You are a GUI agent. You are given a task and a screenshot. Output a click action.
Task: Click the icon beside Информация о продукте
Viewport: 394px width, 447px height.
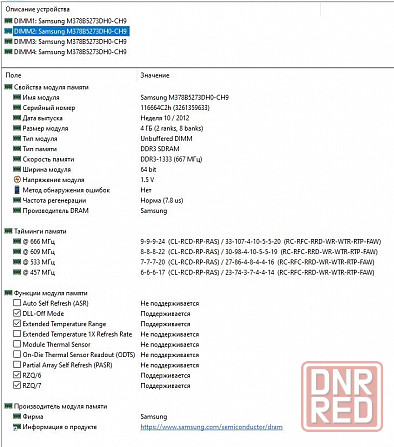(x=17, y=427)
